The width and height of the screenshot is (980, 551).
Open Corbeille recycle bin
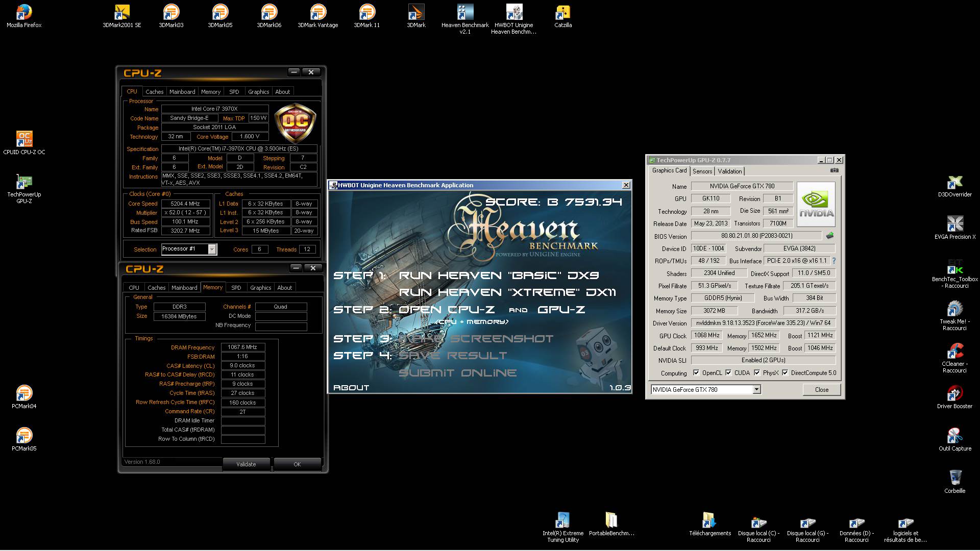(x=955, y=482)
